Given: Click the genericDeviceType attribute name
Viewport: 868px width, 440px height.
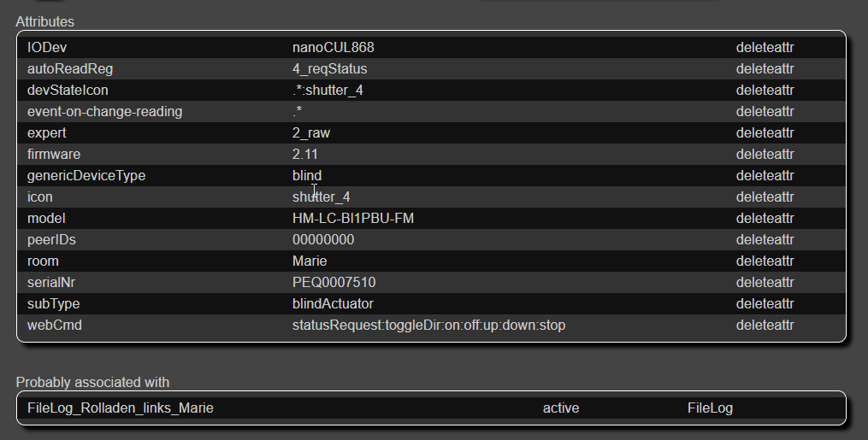Looking at the screenshot, I should tap(86, 176).
